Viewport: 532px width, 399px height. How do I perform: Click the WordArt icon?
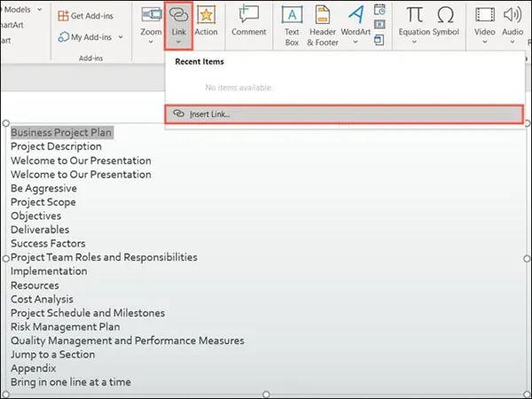pyautogui.click(x=356, y=15)
